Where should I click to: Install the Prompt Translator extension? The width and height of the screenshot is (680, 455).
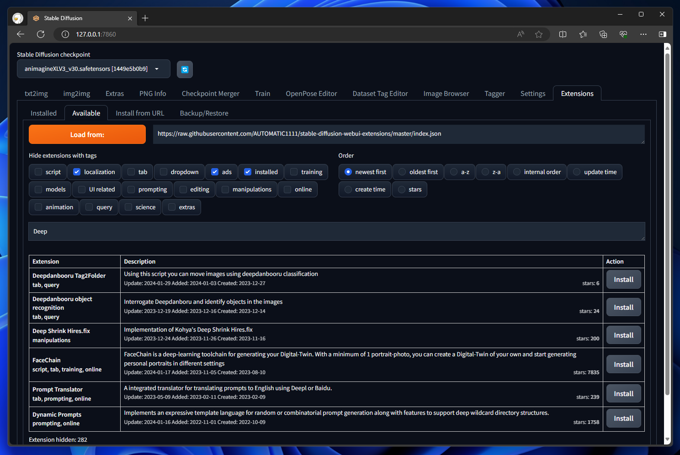[x=623, y=394]
